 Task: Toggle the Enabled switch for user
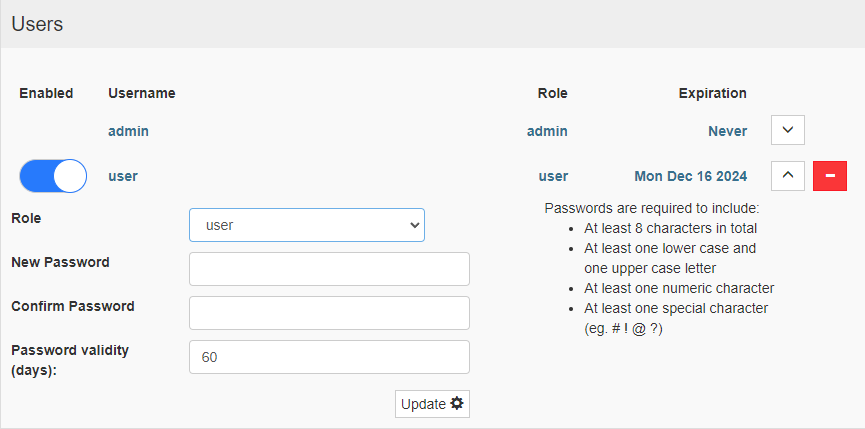(53, 176)
